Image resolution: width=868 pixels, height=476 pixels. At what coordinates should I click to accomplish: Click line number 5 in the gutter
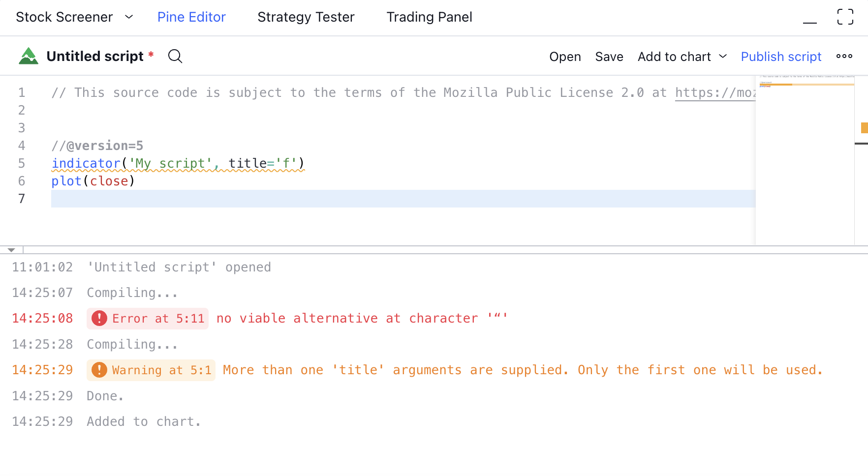click(22, 163)
